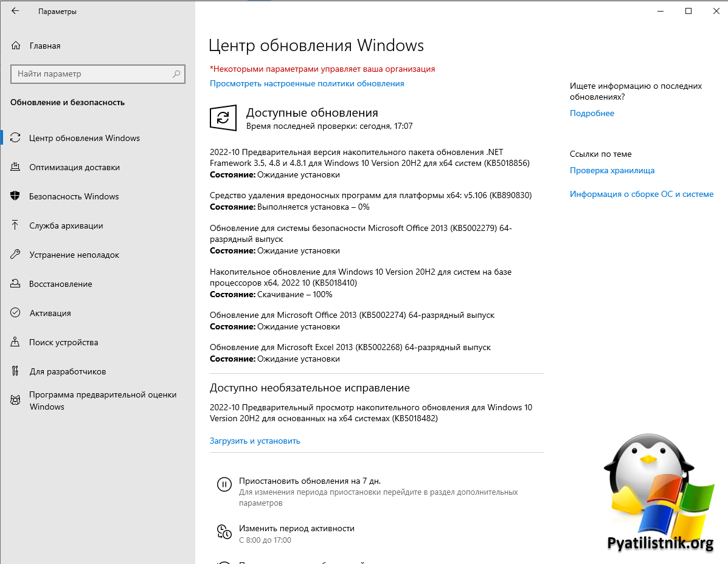Screen dimensions: 728x564
Task: Open Оптимизация доставки in sidebar
Action: (x=74, y=167)
